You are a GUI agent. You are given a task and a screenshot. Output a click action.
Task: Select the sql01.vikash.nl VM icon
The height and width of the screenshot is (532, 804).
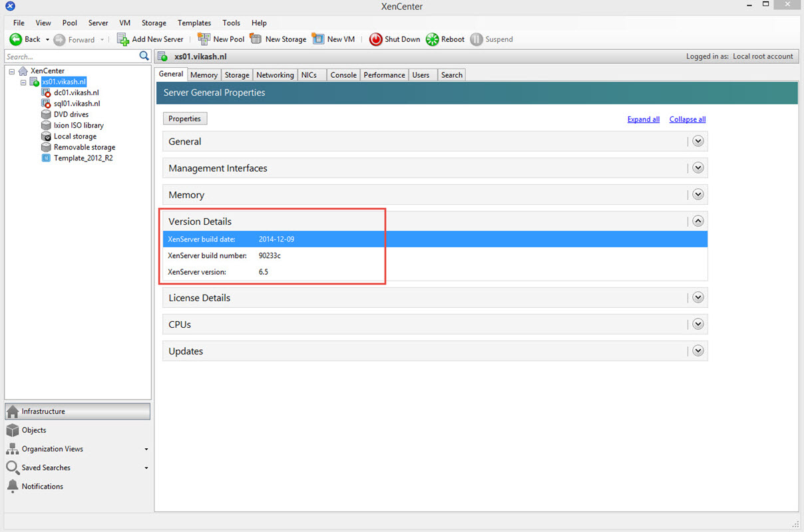click(46, 104)
